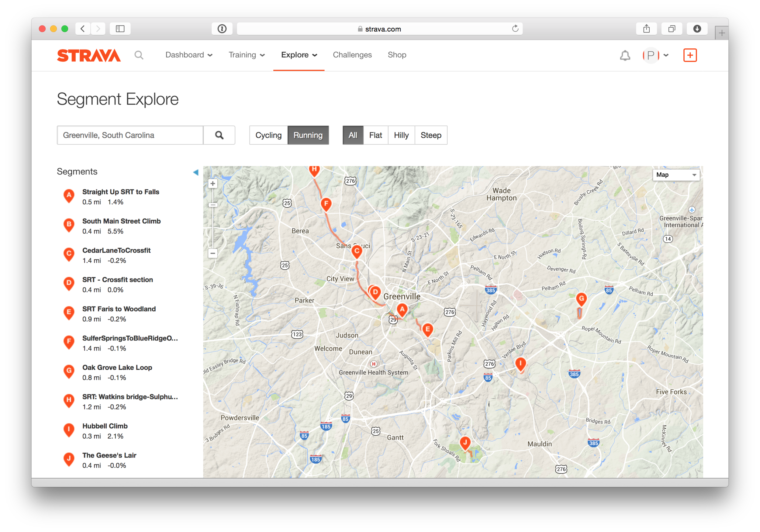
Task: Switch activity type to Cycling
Action: tap(268, 135)
